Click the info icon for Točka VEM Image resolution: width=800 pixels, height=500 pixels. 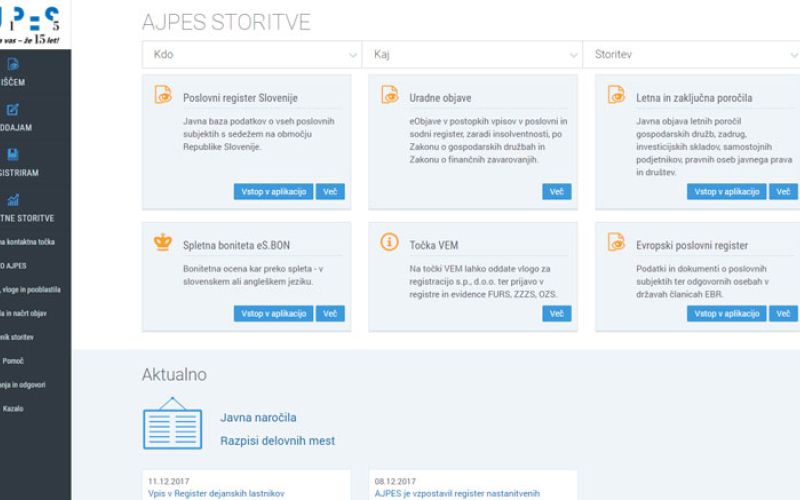[x=389, y=242]
